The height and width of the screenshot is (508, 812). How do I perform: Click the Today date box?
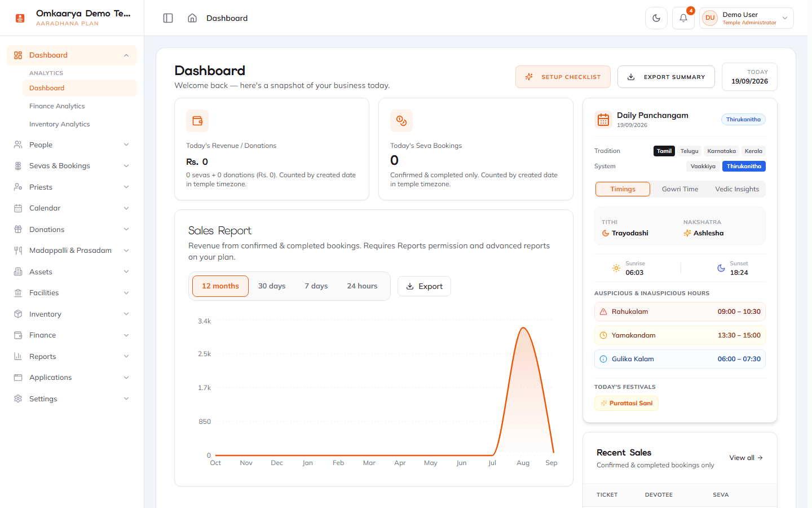(x=749, y=77)
